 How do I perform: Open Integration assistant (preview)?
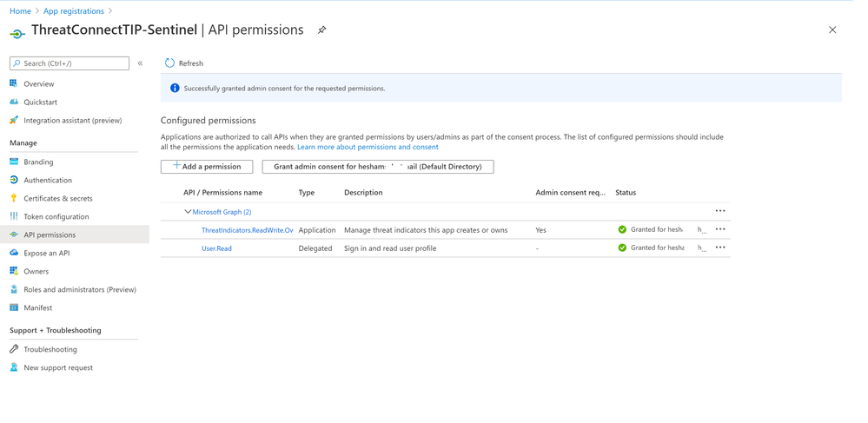75,120
